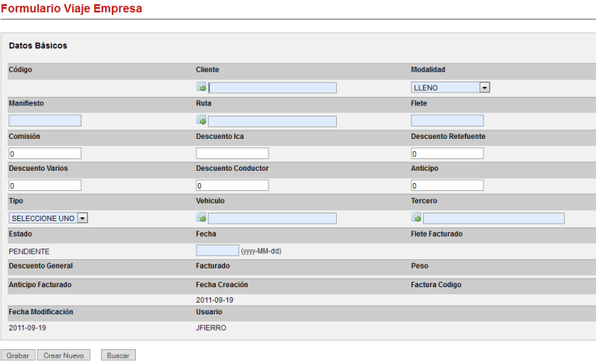Image resolution: width=596 pixels, height=364 pixels.
Task: Open the Tercero lookup icon
Action: tap(416, 218)
